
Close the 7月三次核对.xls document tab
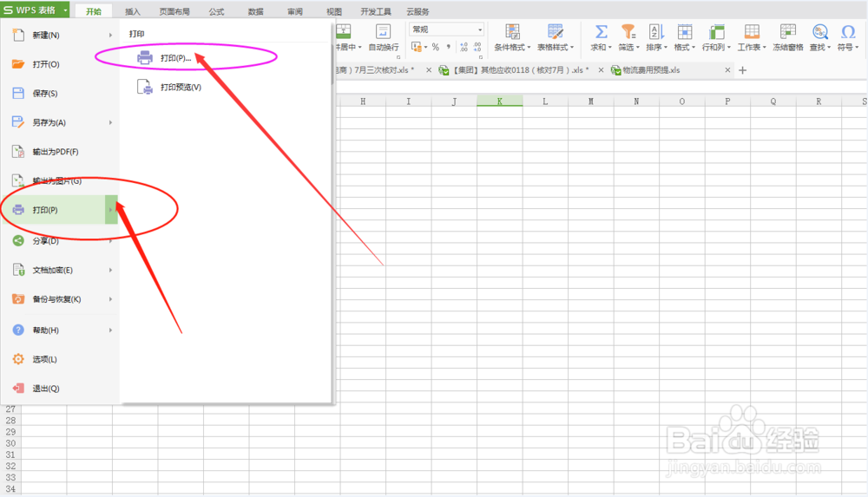point(429,70)
